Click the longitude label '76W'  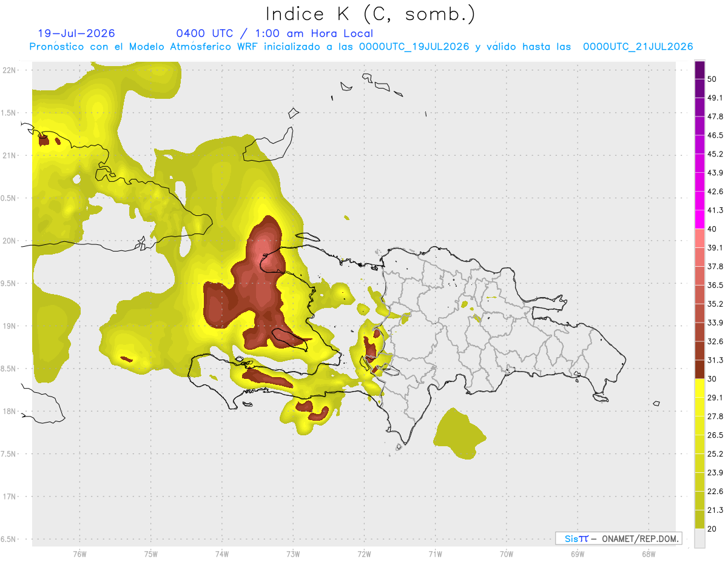[x=79, y=554]
